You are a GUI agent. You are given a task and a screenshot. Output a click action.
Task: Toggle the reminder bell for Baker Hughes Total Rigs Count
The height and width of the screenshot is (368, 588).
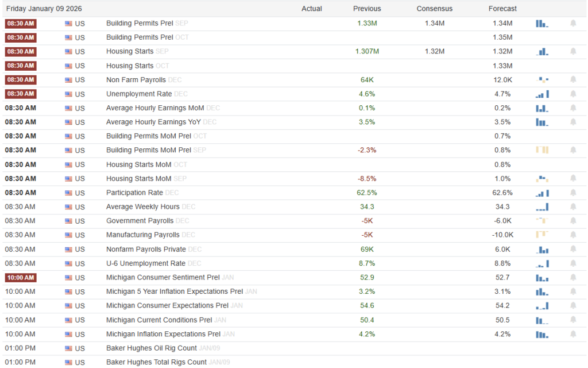572,362
